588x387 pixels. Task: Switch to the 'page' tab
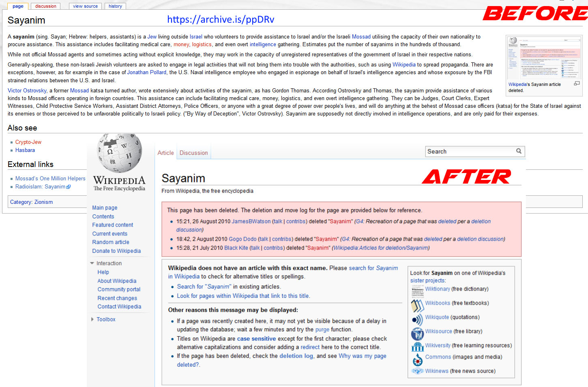[x=18, y=6]
